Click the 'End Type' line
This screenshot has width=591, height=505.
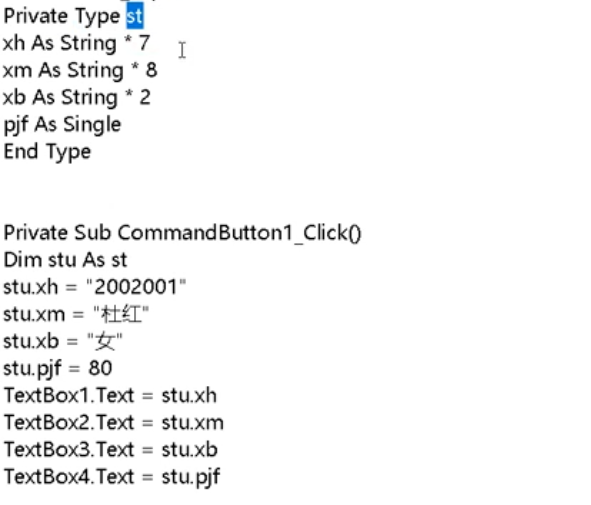click(x=47, y=152)
